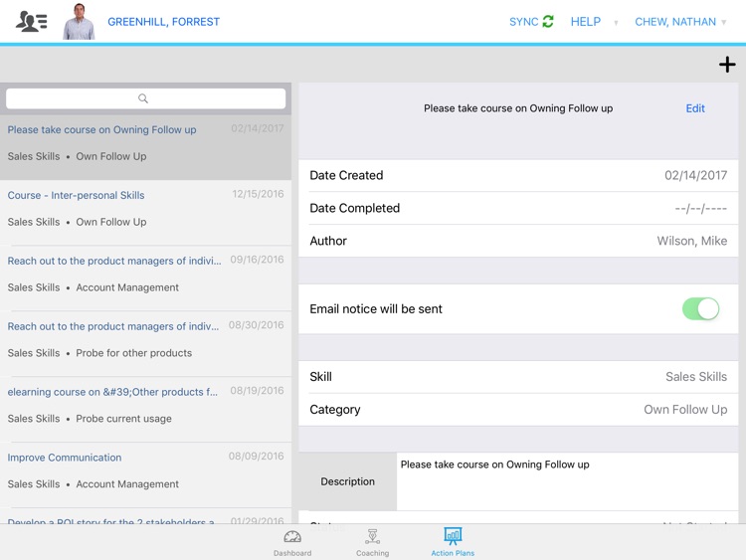Switch to the Dashboard tab

coord(292,542)
